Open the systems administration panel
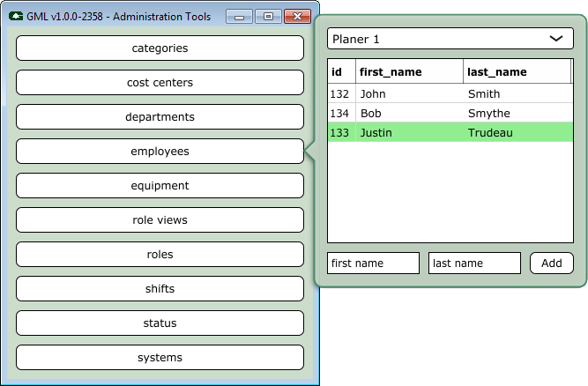Screen dimensions: 588x386 pos(160,358)
